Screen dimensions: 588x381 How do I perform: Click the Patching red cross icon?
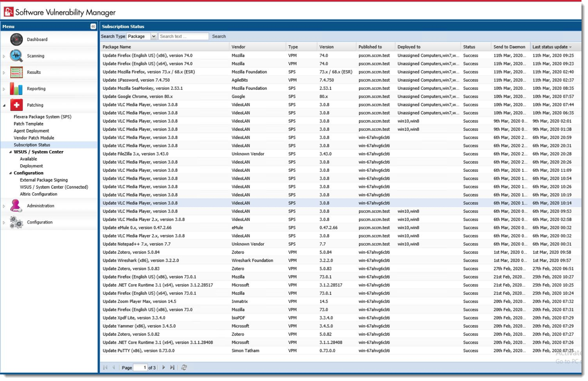(x=16, y=105)
